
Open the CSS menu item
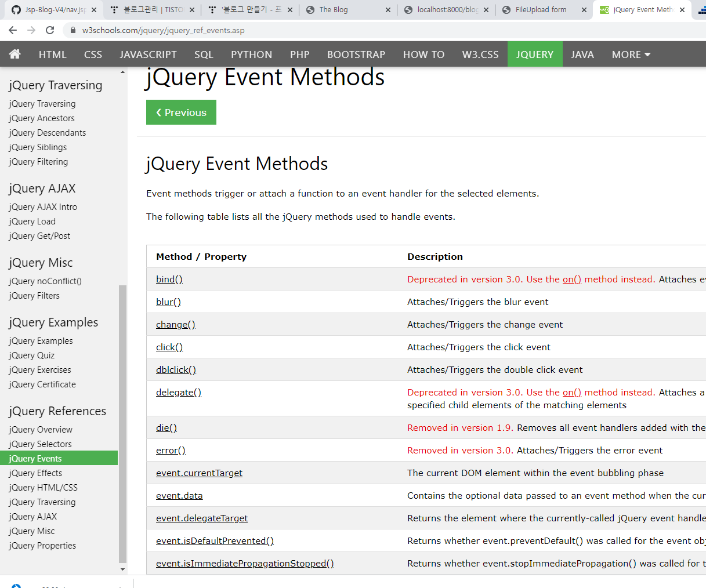coord(93,54)
